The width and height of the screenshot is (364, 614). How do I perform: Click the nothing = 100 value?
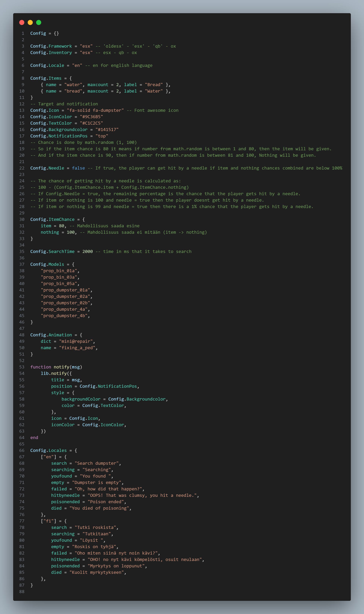tap(71, 232)
